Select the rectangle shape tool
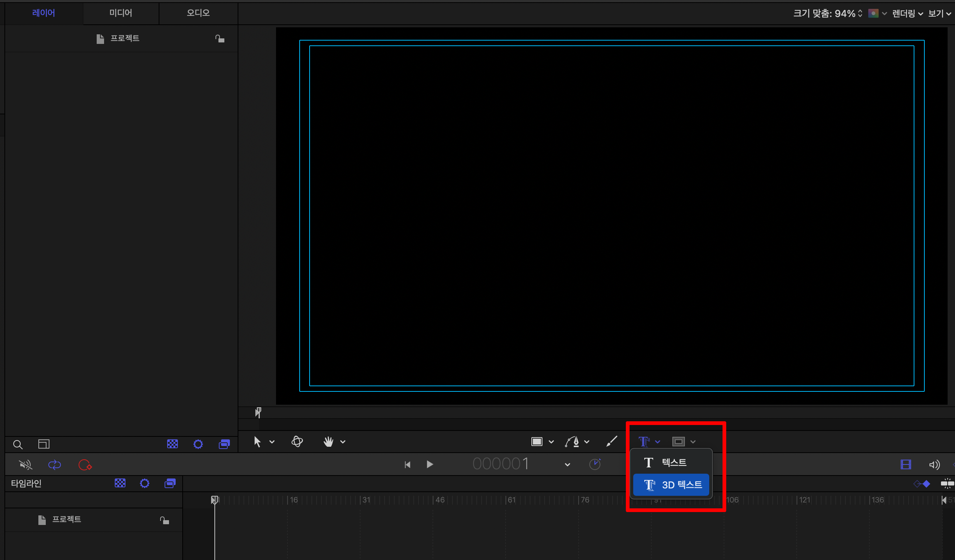Screen dimensions: 955x560 point(537,442)
